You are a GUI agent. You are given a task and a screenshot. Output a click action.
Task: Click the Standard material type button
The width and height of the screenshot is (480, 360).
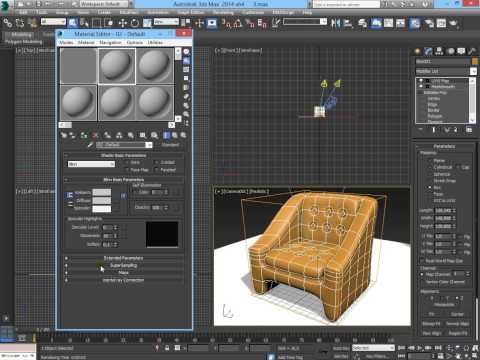[x=170, y=145]
